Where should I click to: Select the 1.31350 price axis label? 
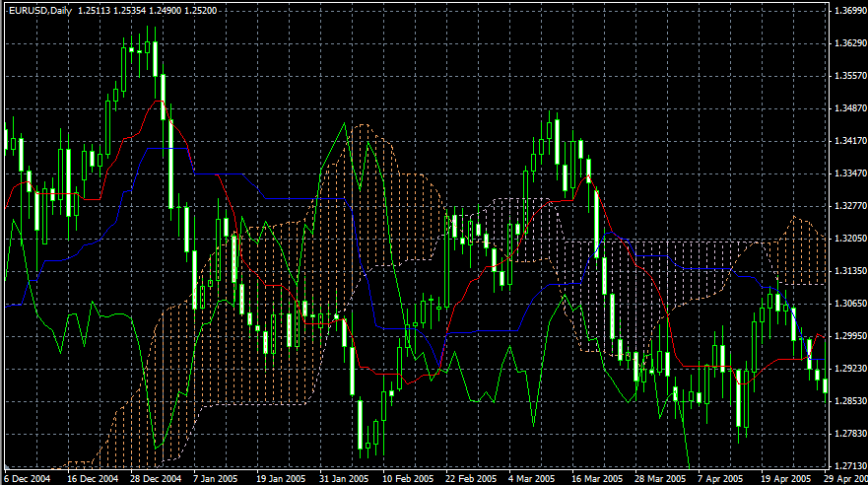(x=850, y=271)
